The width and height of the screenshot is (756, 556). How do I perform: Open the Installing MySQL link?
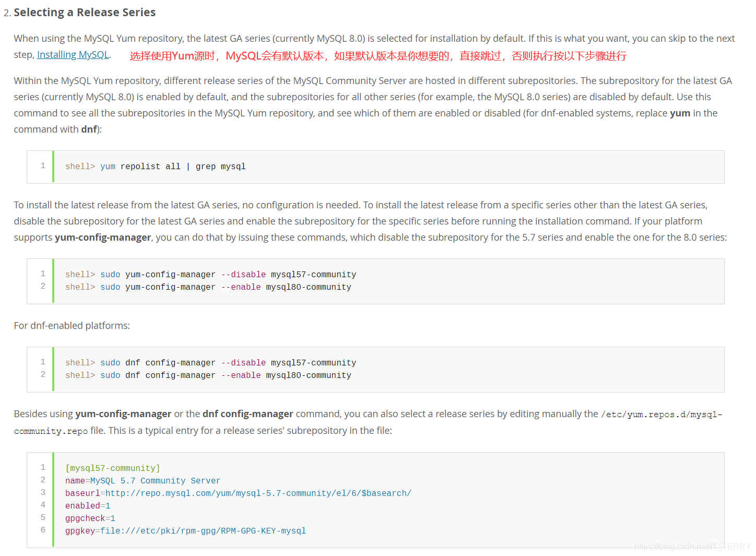[73, 55]
